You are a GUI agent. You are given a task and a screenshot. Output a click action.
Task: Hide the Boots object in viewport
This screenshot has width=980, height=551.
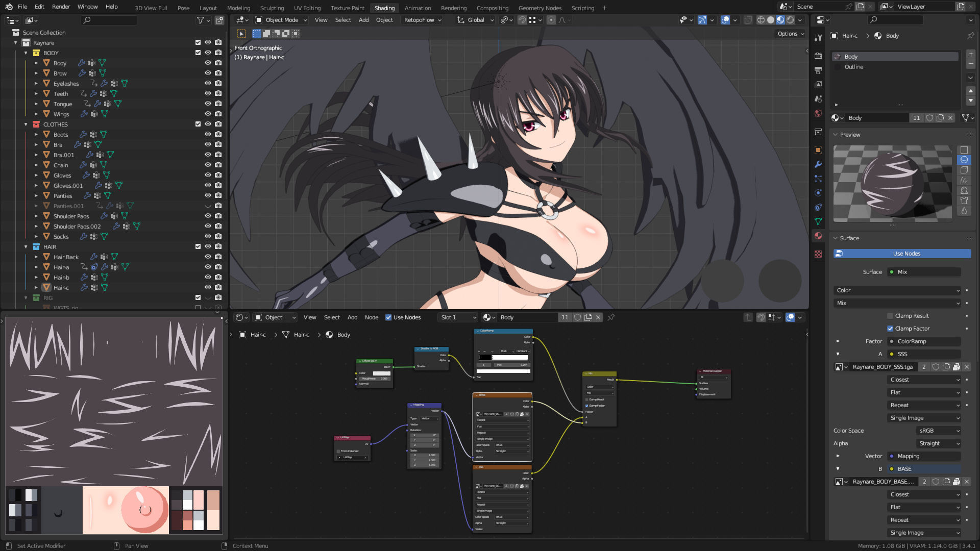point(208,134)
